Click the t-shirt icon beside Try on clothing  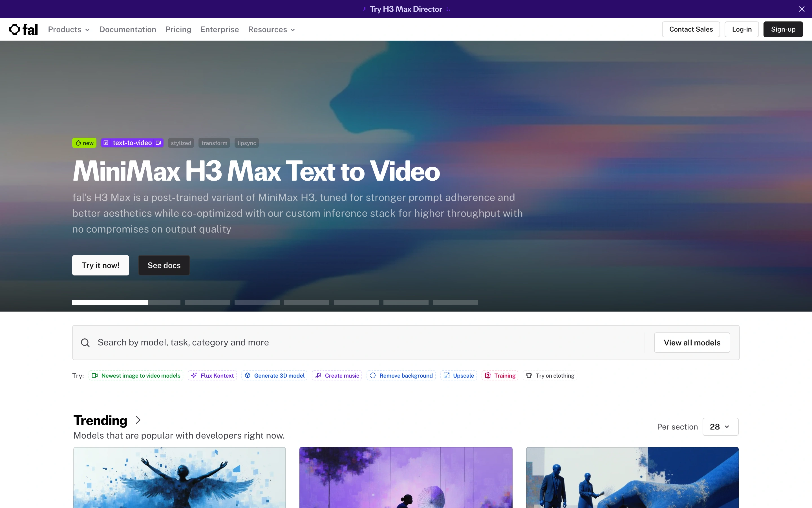tap(529, 375)
